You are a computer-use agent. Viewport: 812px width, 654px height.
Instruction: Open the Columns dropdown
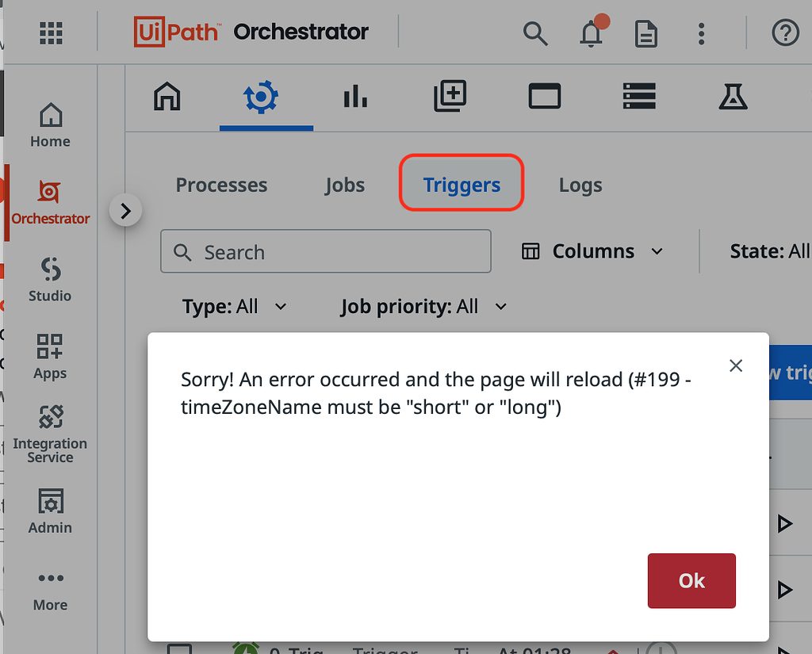click(592, 251)
